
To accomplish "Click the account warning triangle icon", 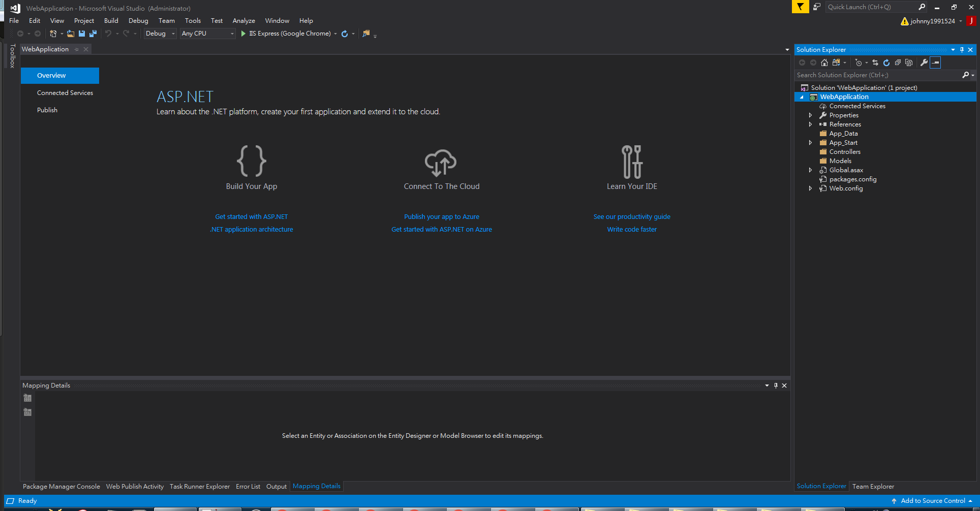I will (x=904, y=21).
